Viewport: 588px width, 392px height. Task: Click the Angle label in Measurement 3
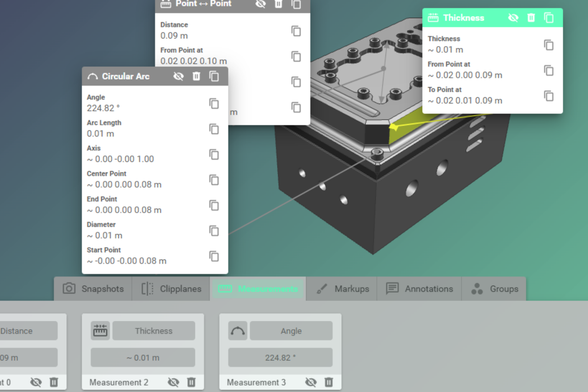tap(291, 331)
